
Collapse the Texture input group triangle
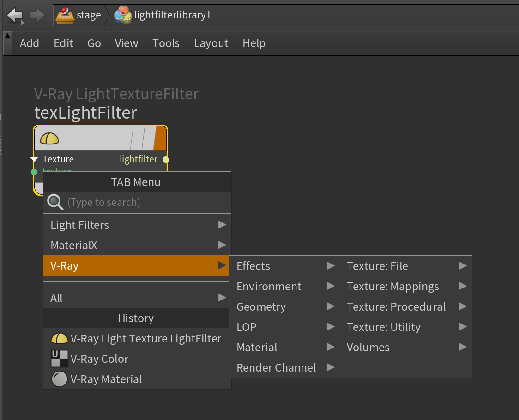click(34, 160)
